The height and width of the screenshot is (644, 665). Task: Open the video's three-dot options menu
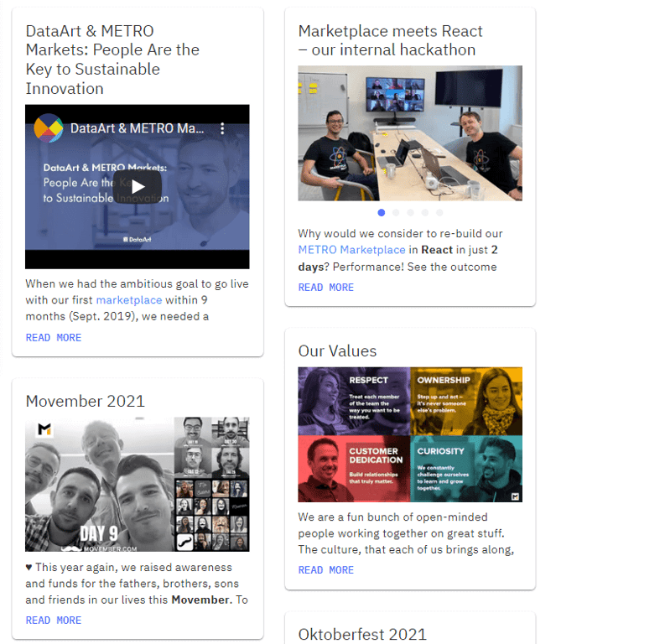pyautogui.click(x=222, y=128)
